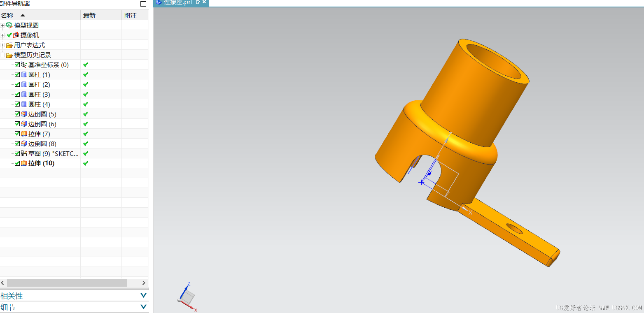Click the 最新 status check for 草图 (9)
Viewport: 644px width, 313px height.
(86, 153)
